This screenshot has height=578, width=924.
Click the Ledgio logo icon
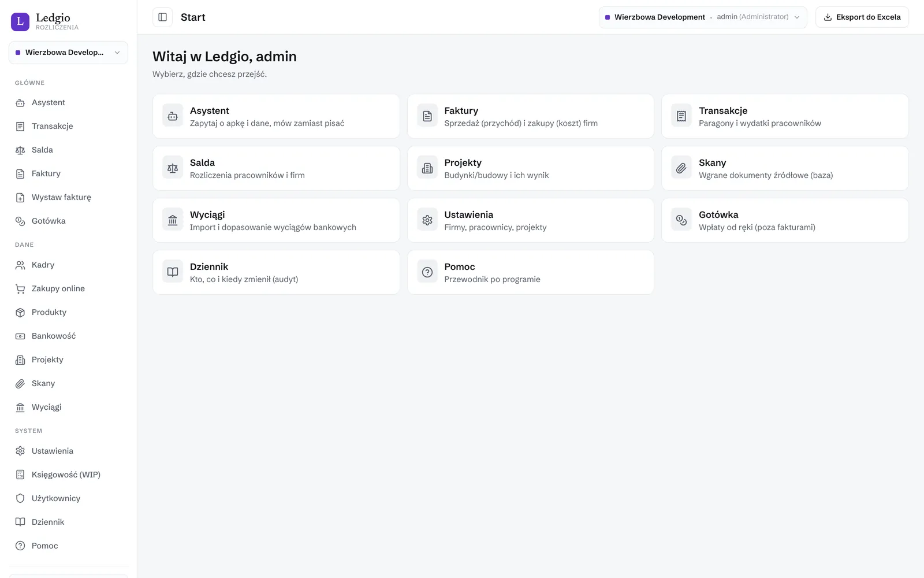pos(20,22)
